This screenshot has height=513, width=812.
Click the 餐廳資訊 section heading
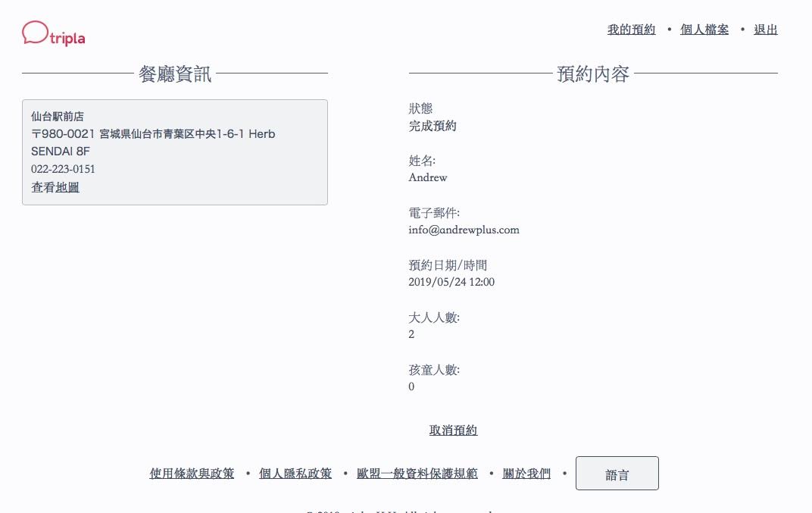click(x=175, y=74)
